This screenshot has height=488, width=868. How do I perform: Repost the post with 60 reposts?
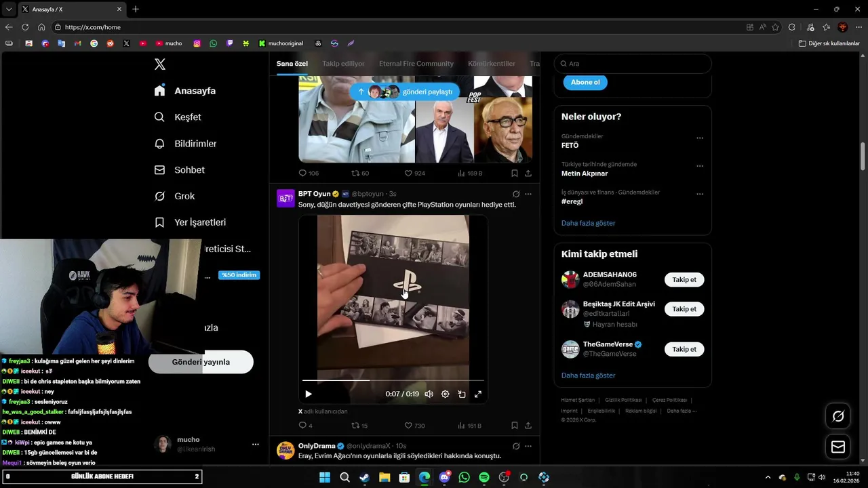coord(359,174)
